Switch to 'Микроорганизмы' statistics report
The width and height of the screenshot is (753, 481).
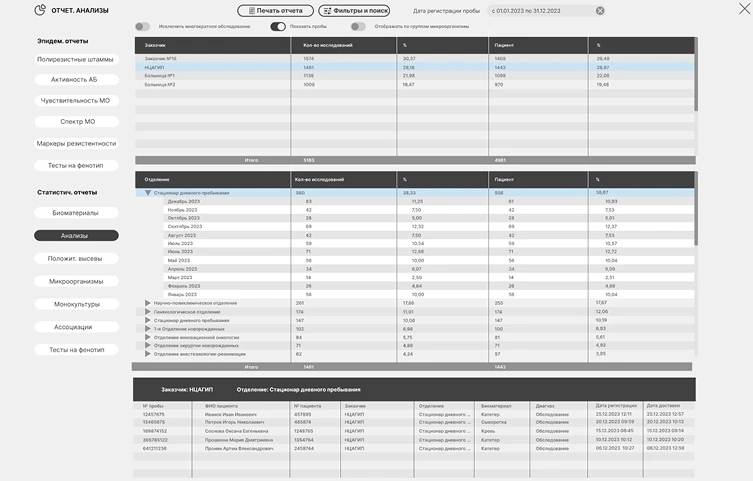coord(76,281)
